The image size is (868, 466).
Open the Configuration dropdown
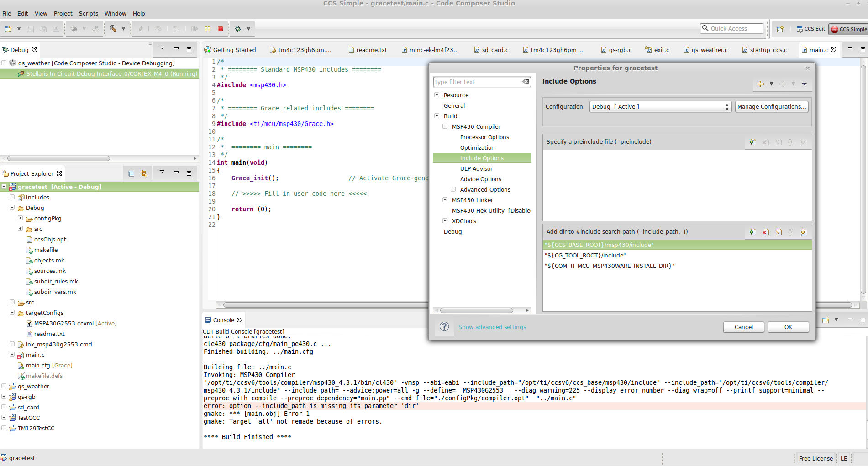click(x=660, y=106)
